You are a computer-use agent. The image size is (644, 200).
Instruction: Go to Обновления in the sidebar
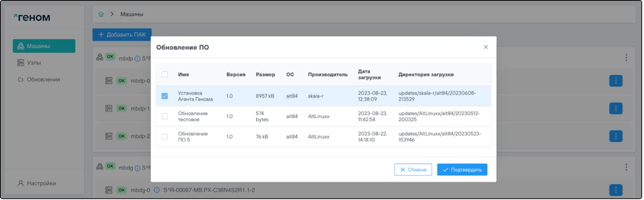[x=43, y=80]
